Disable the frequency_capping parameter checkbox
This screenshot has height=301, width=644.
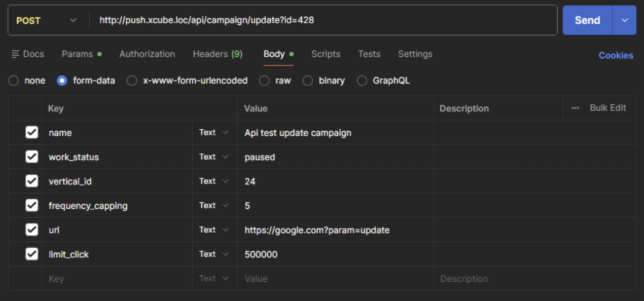32,205
